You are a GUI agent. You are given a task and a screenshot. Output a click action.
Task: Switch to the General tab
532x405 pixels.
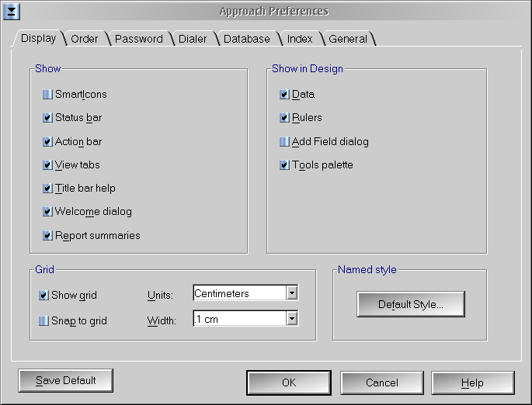click(348, 39)
